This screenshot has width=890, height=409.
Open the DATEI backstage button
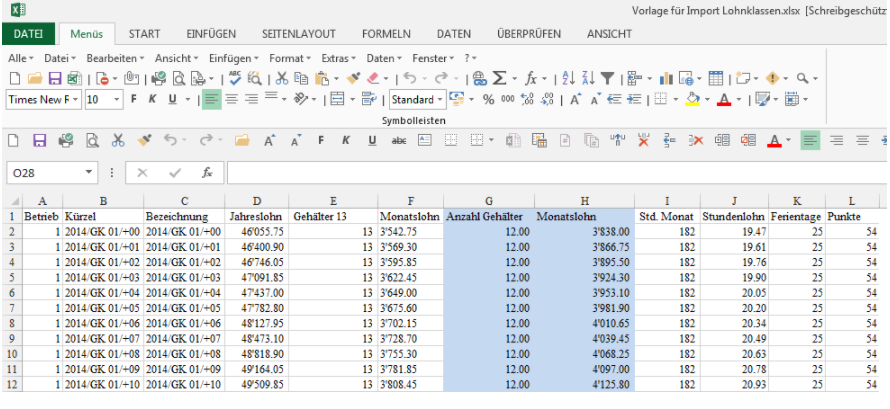tap(28, 33)
